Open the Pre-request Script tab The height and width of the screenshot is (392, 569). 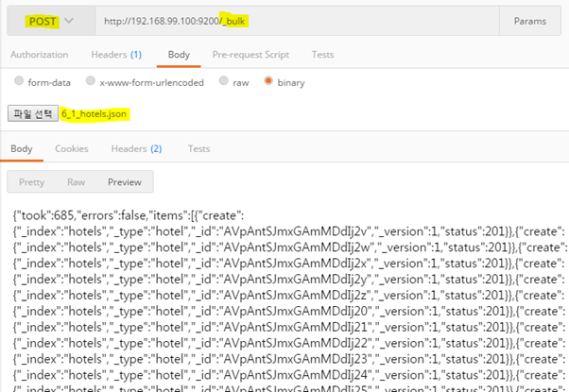252,55
